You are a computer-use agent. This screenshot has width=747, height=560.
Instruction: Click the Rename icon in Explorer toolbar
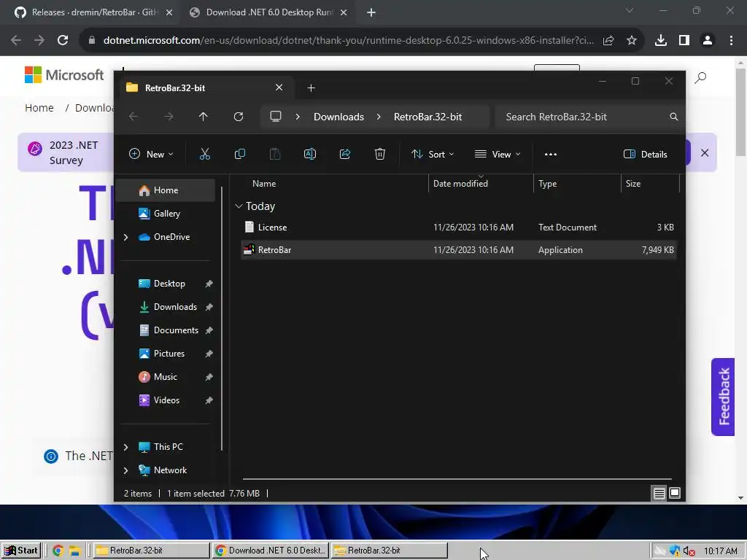(x=309, y=155)
